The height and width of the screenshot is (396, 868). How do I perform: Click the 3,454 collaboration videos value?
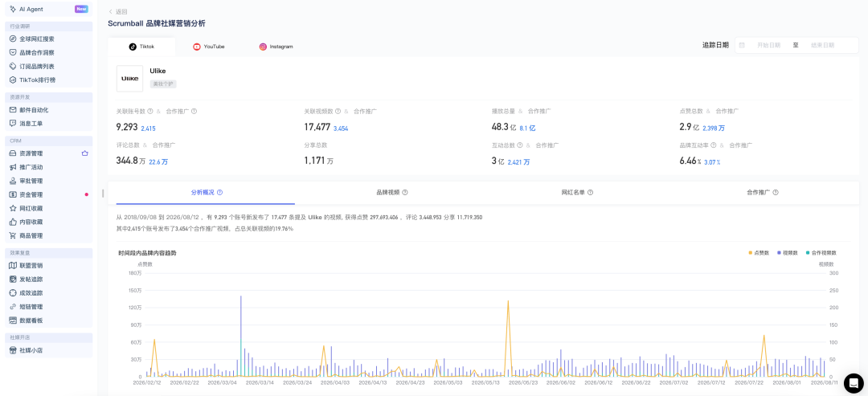tap(341, 129)
